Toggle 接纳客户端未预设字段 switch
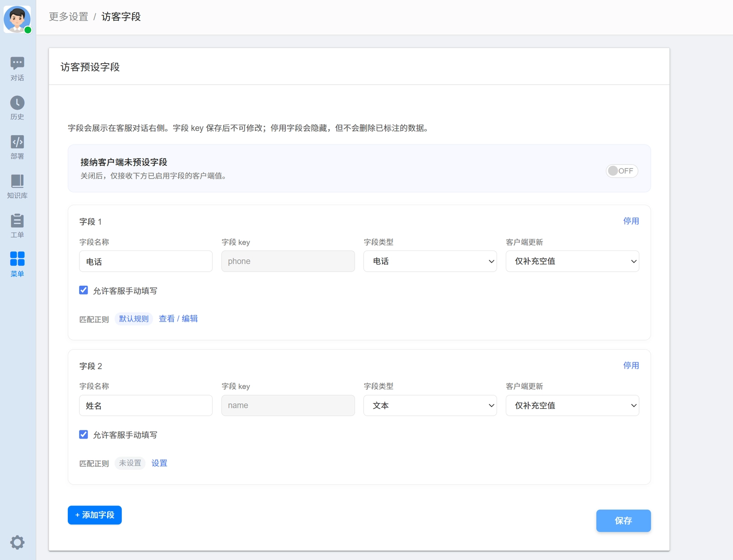Viewport: 733px width, 560px height. click(x=622, y=171)
